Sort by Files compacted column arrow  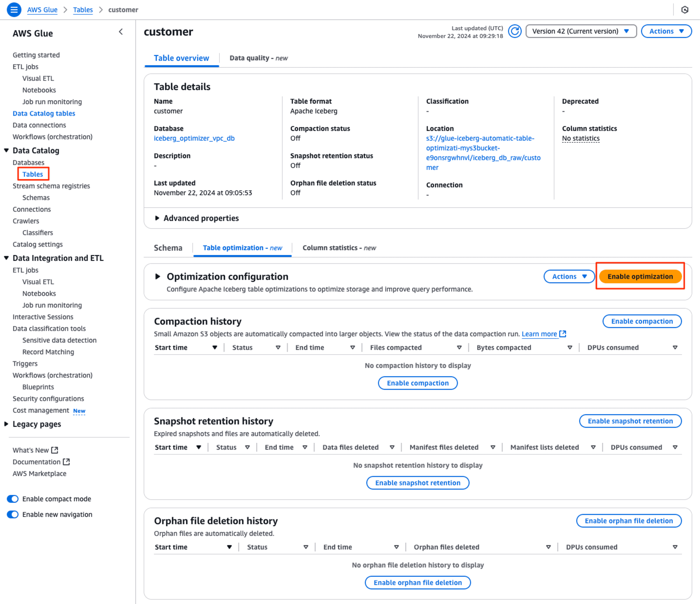(x=459, y=347)
